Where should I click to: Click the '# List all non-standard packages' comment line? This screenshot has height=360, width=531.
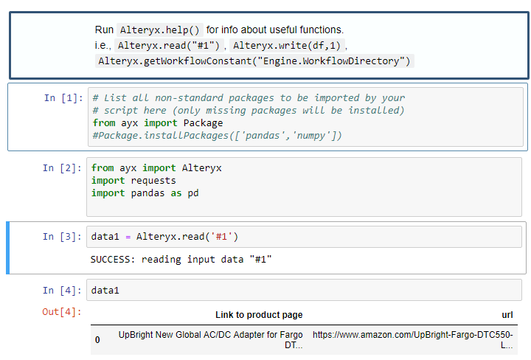[249, 98]
